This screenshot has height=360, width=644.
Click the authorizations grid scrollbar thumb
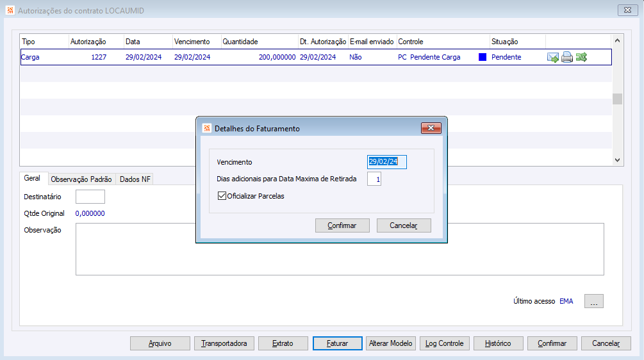pyautogui.click(x=617, y=99)
